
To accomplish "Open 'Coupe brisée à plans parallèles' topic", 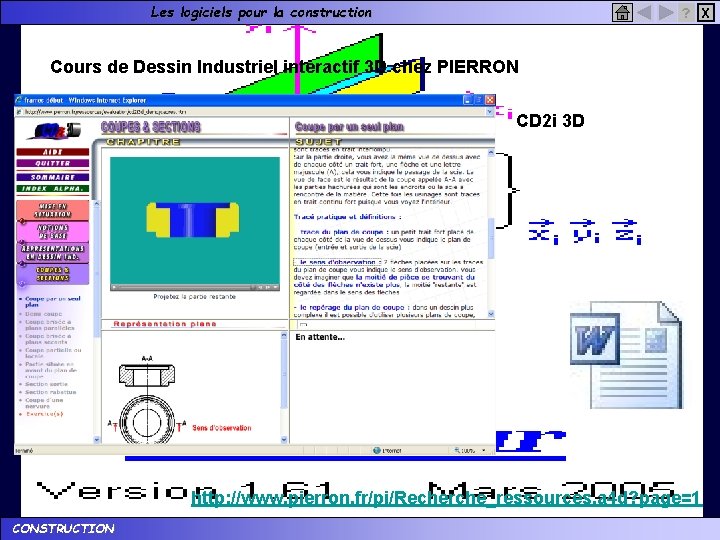I will coord(50,325).
